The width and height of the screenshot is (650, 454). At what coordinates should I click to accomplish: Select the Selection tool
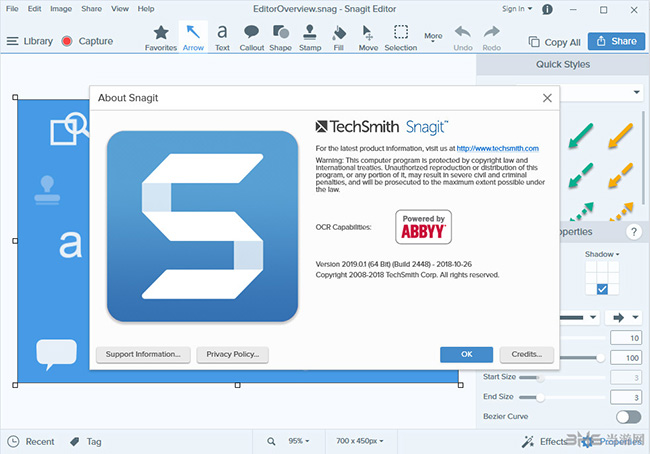click(x=400, y=38)
